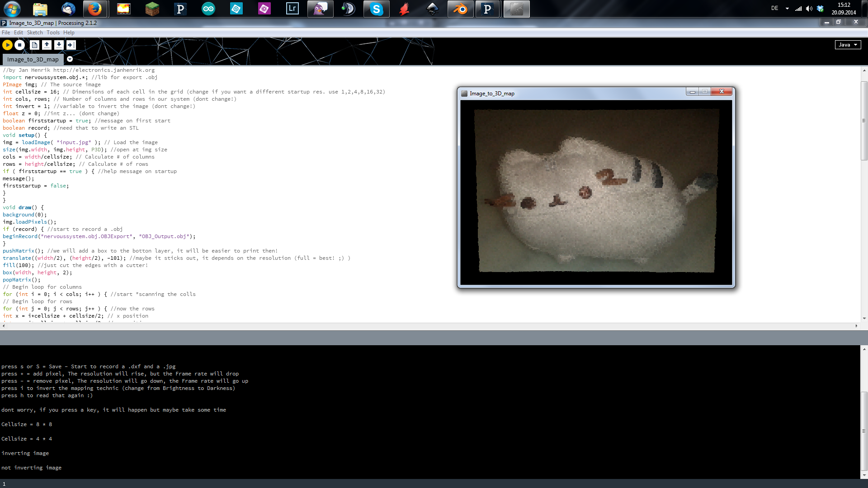Open the teal Adobe Elements taskbar icon

pyautogui.click(x=236, y=9)
